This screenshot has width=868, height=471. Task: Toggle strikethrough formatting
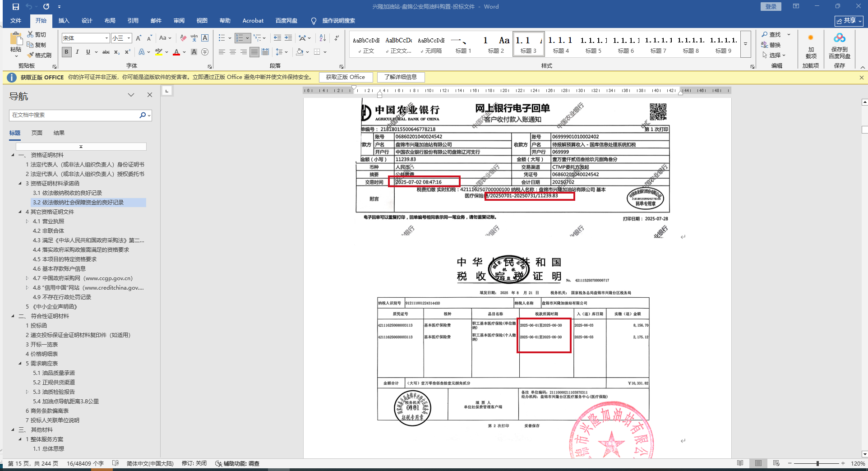(106, 52)
